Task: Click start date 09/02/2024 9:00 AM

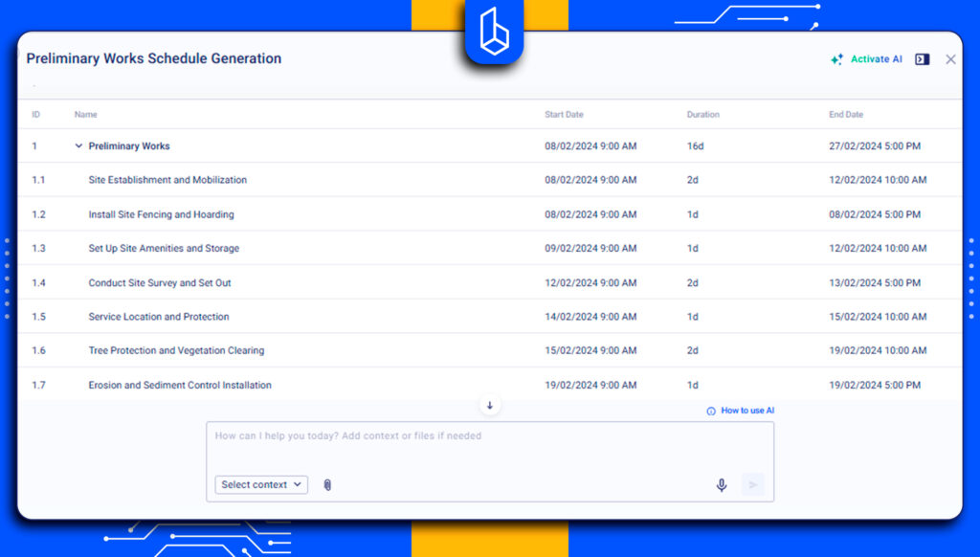Action: (590, 248)
